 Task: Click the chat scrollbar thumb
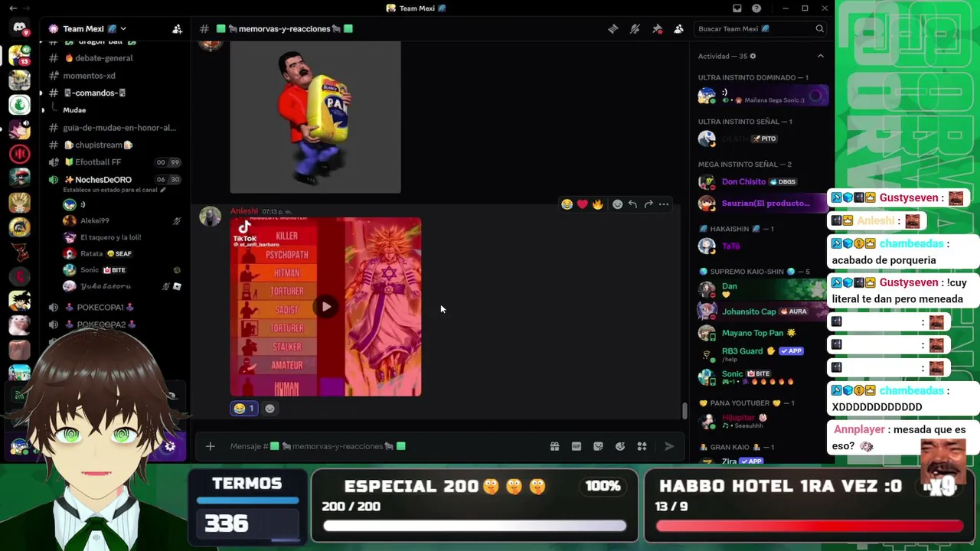click(x=685, y=410)
